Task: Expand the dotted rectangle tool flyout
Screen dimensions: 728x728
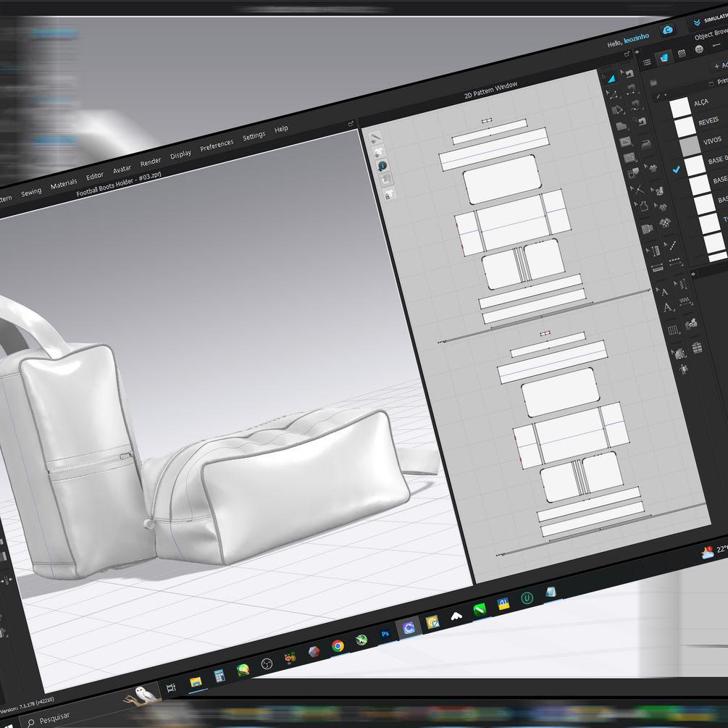Action: coord(637,161)
